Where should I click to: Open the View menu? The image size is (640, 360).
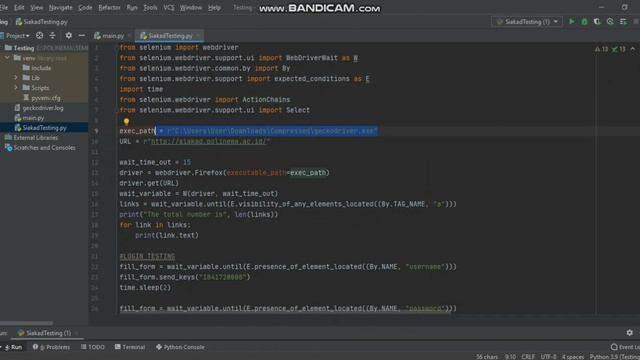tap(37, 7)
